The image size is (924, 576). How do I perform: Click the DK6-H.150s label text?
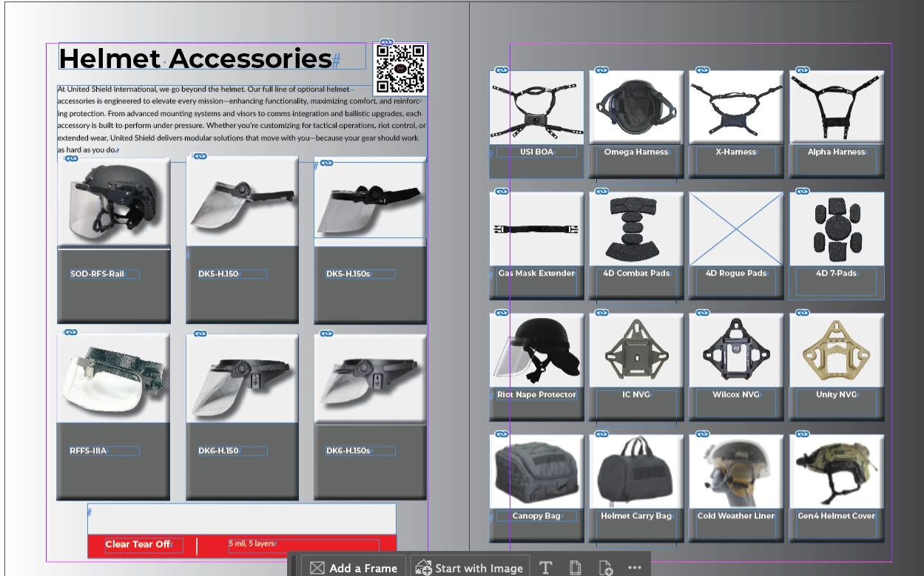point(348,450)
